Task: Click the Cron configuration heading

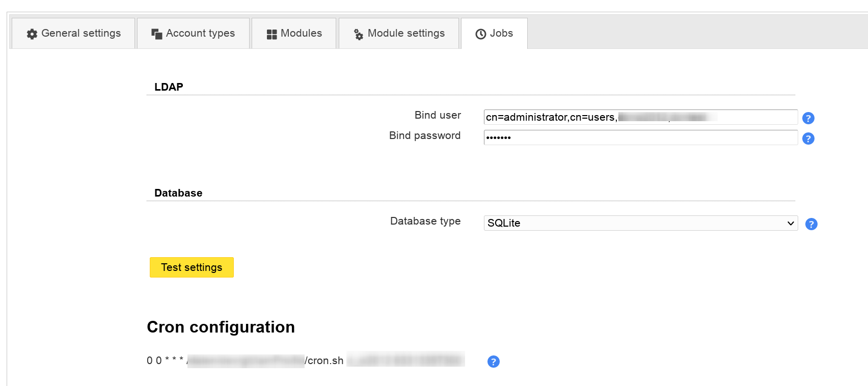Action: tap(221, 327)
